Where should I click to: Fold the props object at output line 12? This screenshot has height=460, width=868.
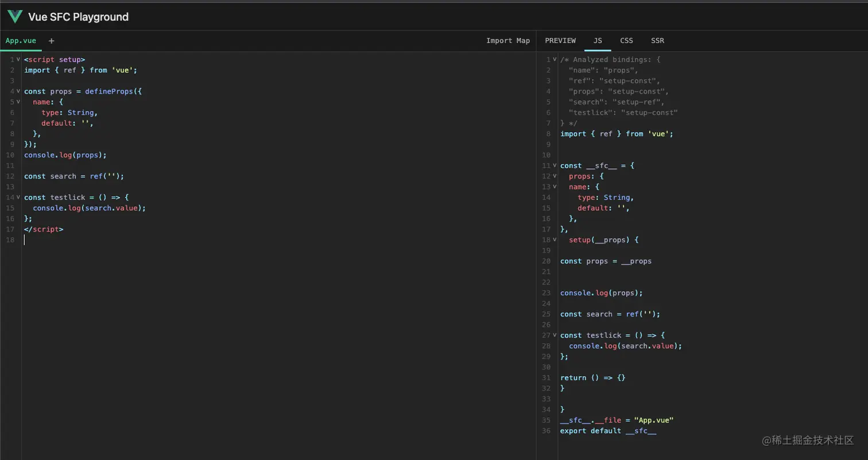coord(554,176)
